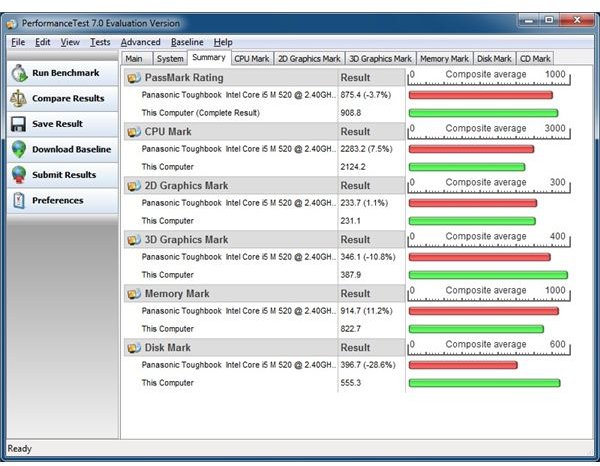600x466 pixels.
Task: Click the Ready status bar text
Action: [20, 448]
